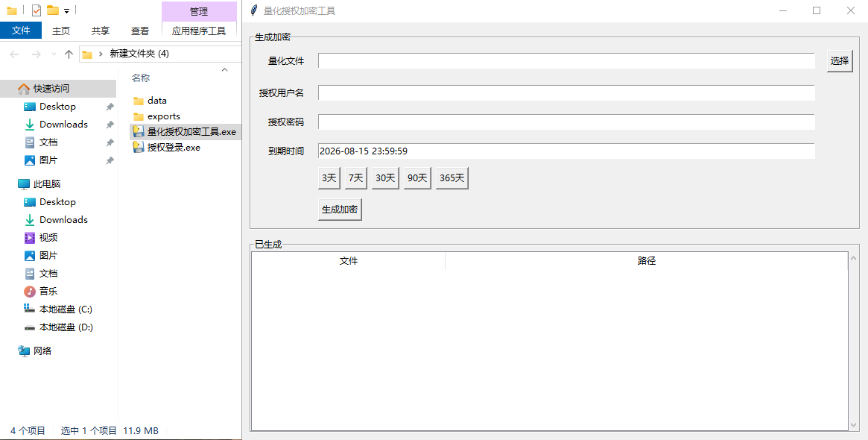Set expiry with the 365天 button
Viewport: 868px width, 440px height.
click(452, 178)
